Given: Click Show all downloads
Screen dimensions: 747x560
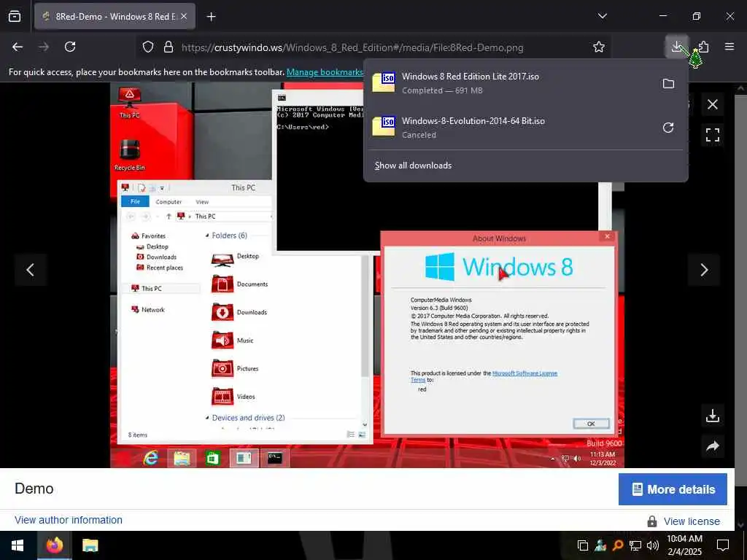Looking at the screenshot, I should click(x=413, y=166).
